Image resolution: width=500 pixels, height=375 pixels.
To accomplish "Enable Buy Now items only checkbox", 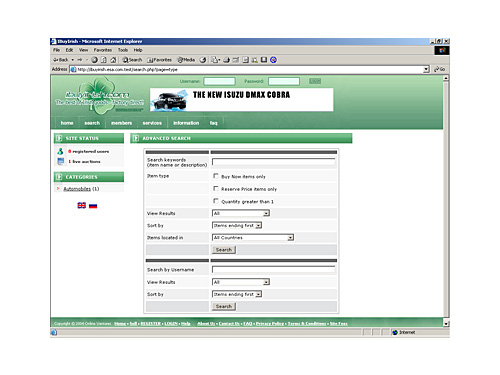I will point(216,176).
